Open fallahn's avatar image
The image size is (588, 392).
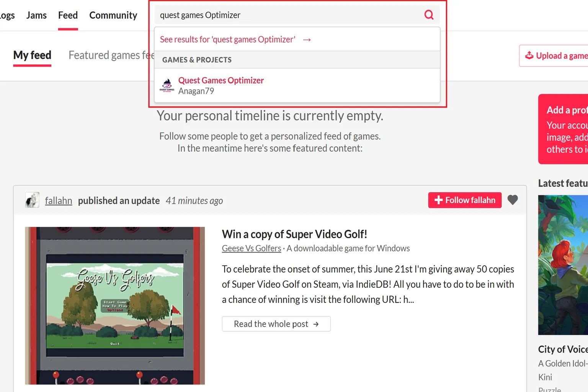(x=32, y=200)
